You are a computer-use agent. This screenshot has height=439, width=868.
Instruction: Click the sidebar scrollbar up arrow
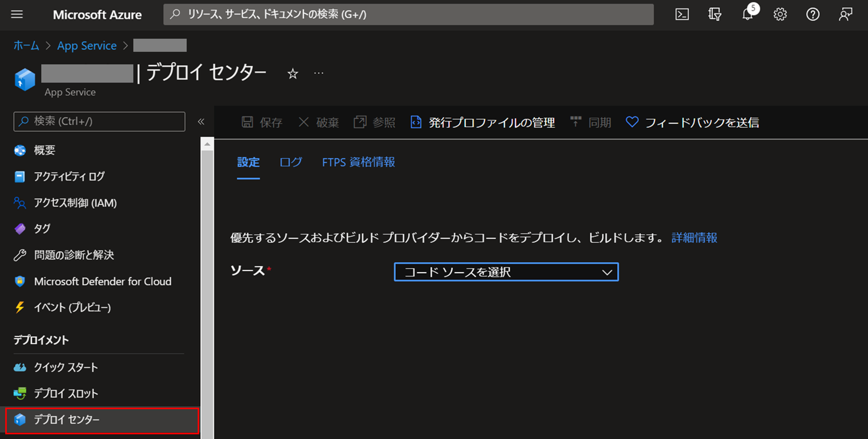point(207,144)
